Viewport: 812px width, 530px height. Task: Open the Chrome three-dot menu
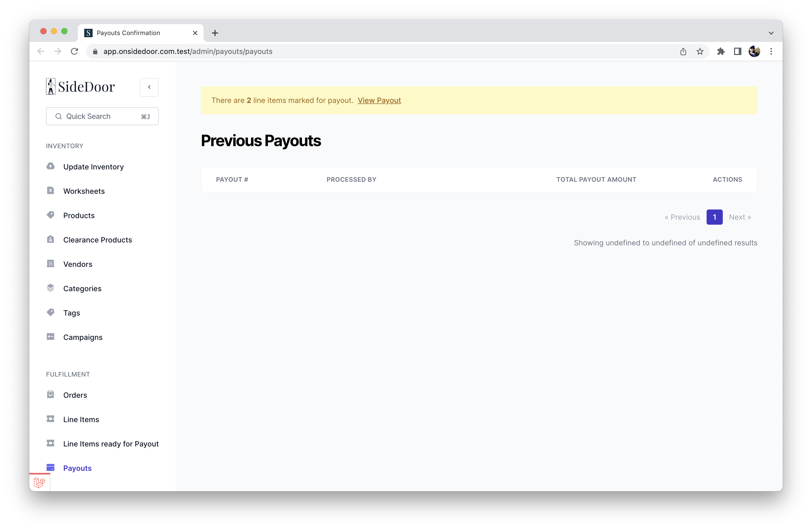coord(771,52)
